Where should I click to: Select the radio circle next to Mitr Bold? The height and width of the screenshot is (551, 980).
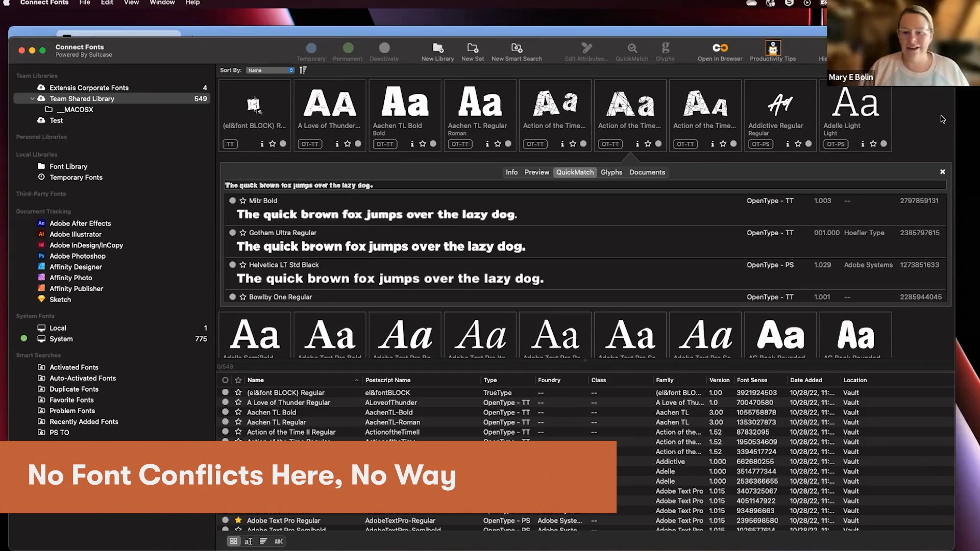click(232, 201)
